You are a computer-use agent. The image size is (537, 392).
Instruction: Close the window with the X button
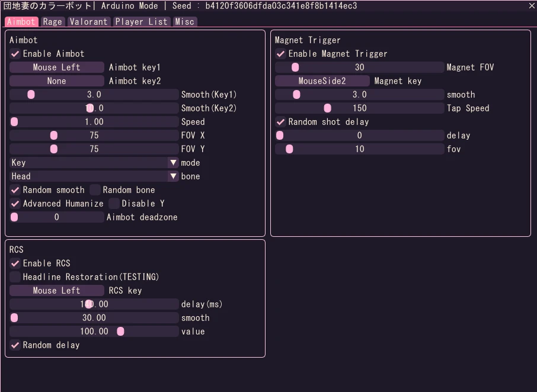point(532,6)
